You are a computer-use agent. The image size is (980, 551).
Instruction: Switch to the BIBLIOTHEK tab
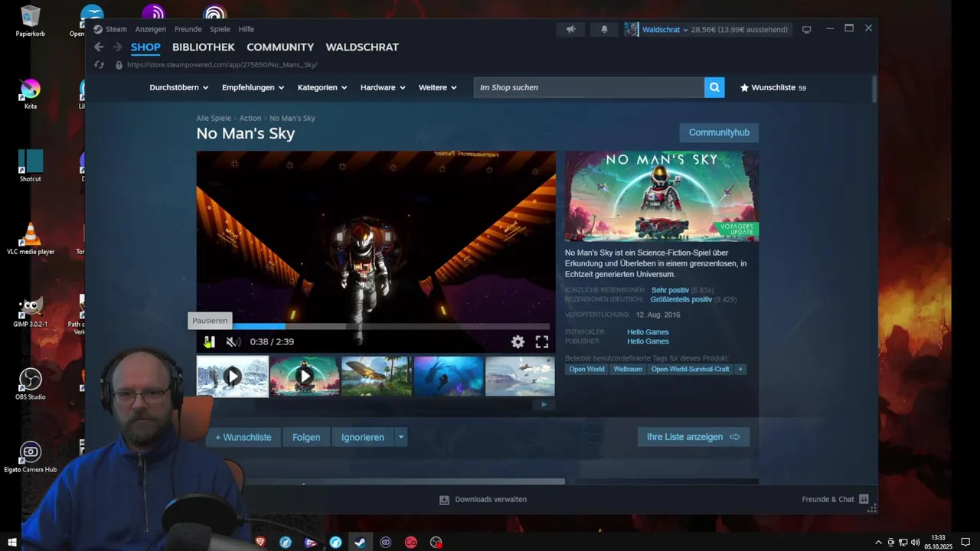point(204,47)
